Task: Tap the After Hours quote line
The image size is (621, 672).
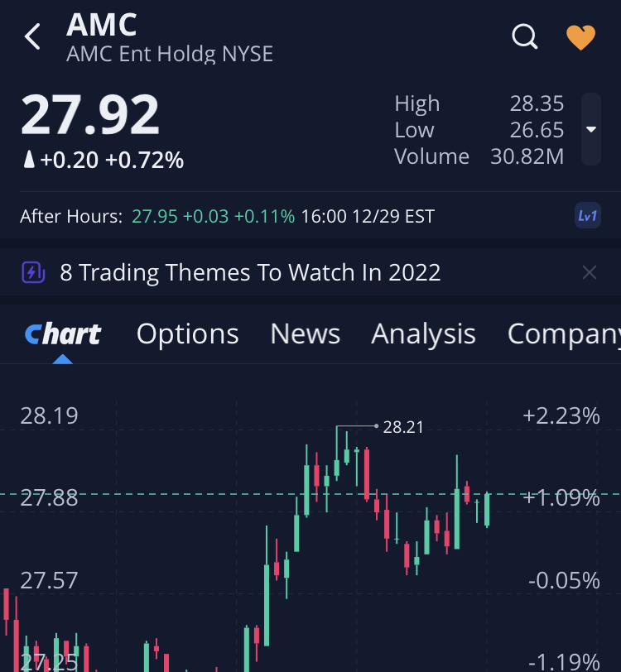Action: pos(227,217)
